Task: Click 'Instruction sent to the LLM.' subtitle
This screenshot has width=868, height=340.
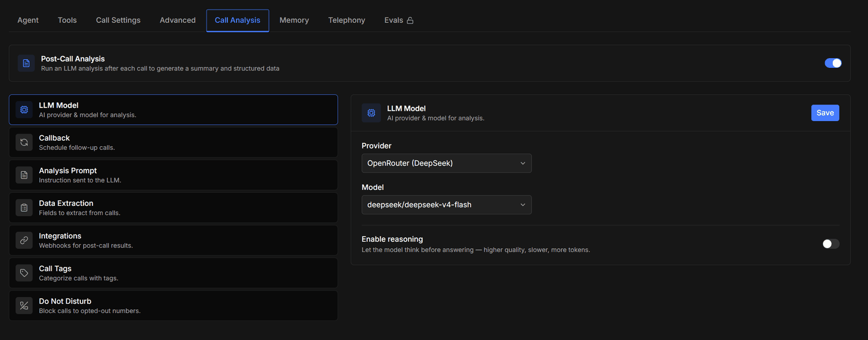Action: [x=80, y=180]
